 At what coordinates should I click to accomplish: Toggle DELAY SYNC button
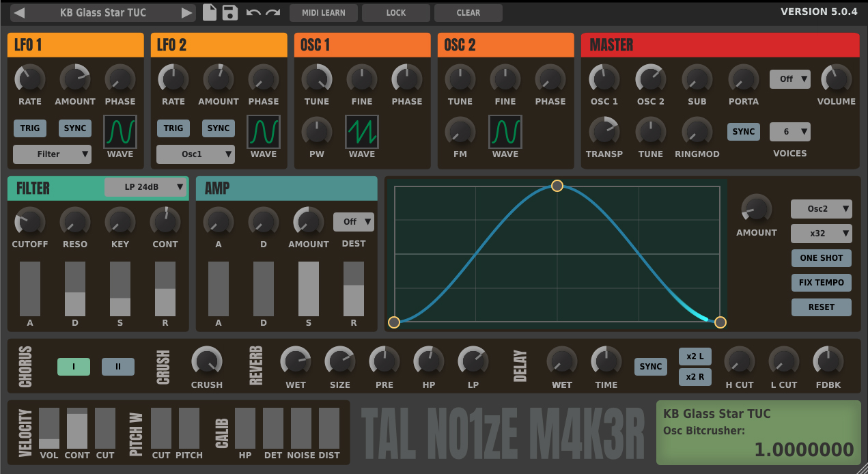(651, 367)
